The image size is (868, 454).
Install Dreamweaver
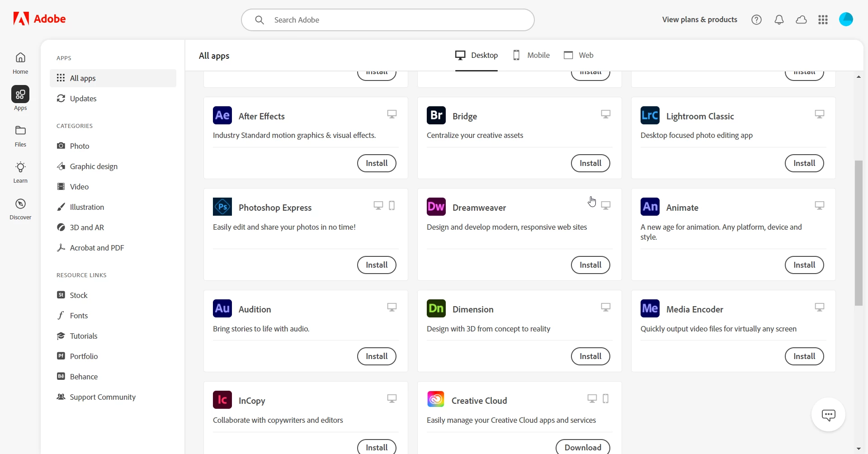590,265
